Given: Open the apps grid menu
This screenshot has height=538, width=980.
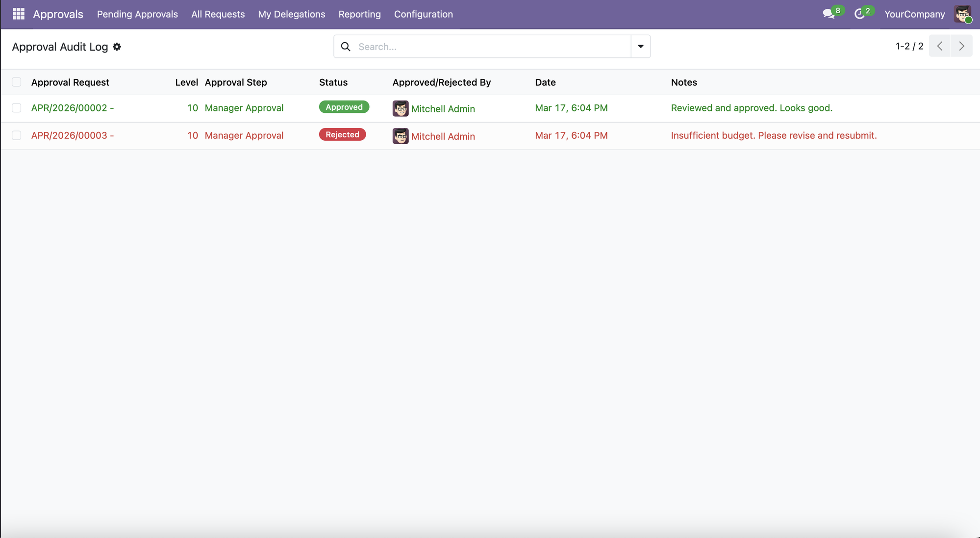Looking at the screenshot, I should point(18,13).
